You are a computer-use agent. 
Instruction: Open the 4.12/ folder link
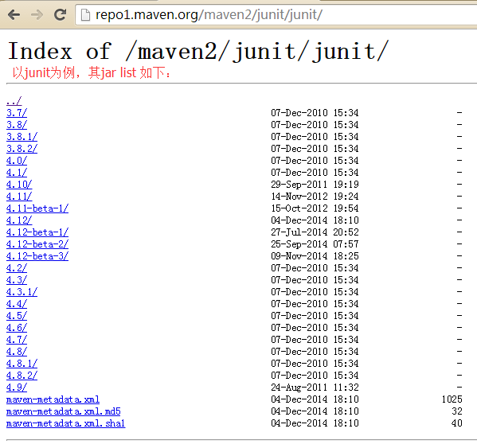tap(19, 220)
